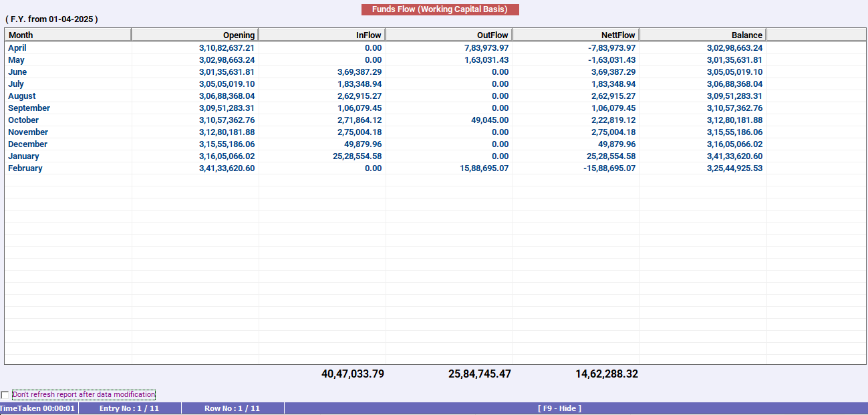Click April balance 3,02,98,663.24
The height and width of the screenshot is (415, 868).
[x=734, y=48]
